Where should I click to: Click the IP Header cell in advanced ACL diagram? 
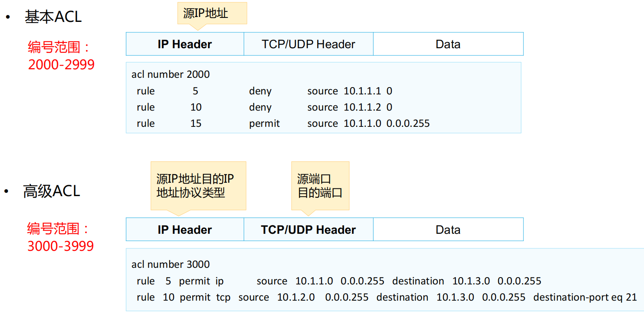[185, 230]
